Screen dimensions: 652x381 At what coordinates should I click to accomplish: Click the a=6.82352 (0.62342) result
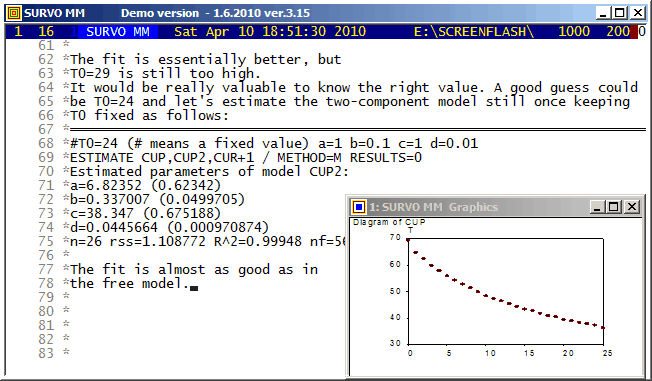145,186
